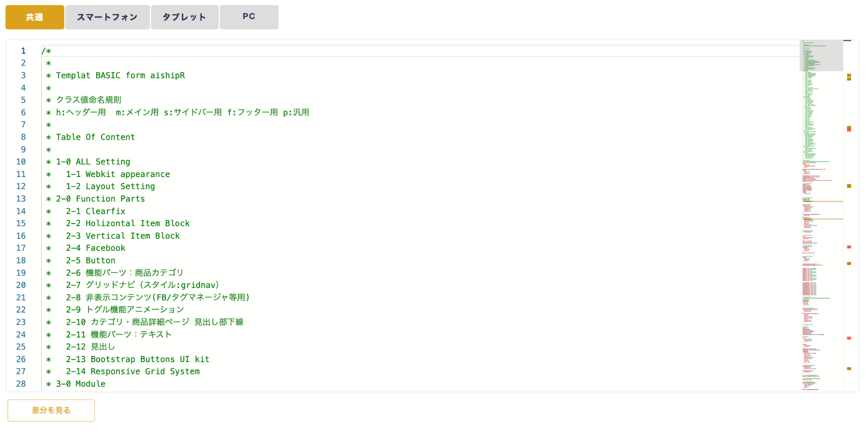Screen dimensions: 868x432
Task: Click the '2-5 Button' comment line
Action: (x=91, y=260)
